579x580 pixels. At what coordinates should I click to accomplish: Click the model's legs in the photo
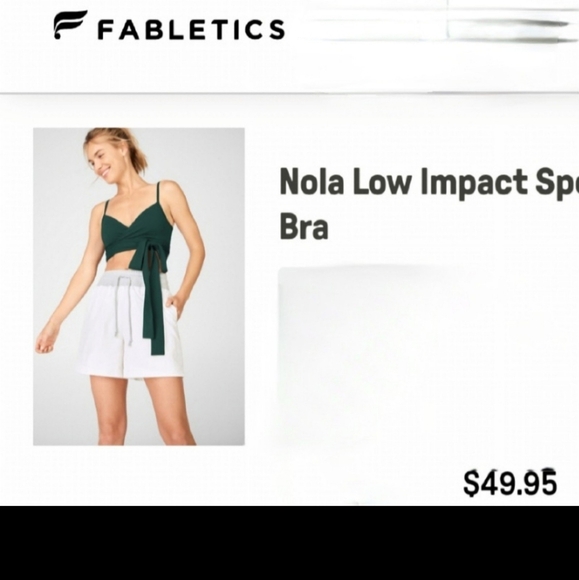pyautogui.click(x=142, y=411)
